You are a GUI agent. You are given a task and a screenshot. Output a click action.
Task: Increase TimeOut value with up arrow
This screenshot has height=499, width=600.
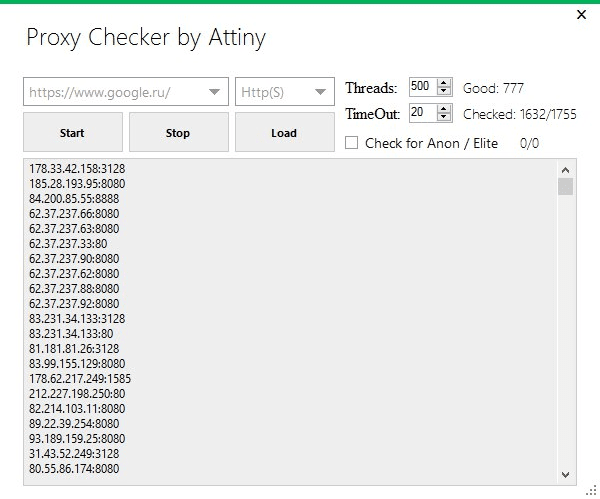coord(445,108)
